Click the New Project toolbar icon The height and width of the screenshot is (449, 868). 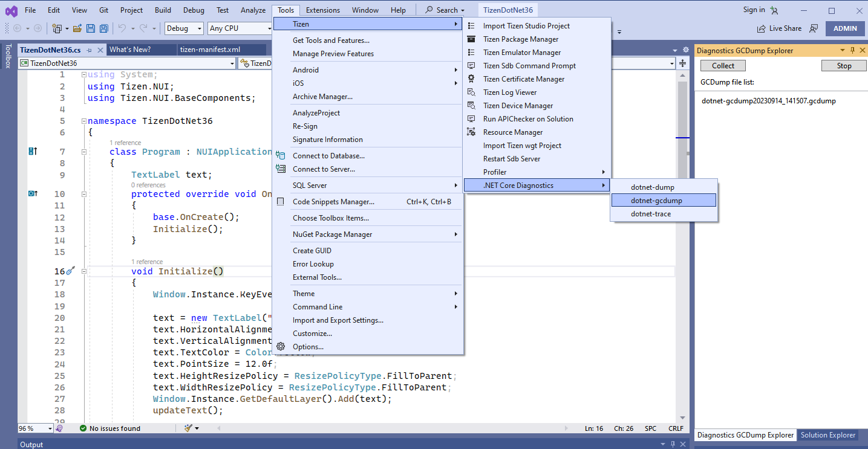pyautogui.click(x=56, y=28)
